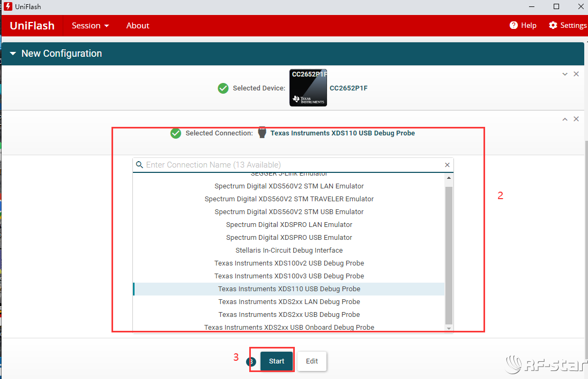Viewport: 588px width, 379px height.
Task: Close the Selected Device section
Action: point(576,74)
